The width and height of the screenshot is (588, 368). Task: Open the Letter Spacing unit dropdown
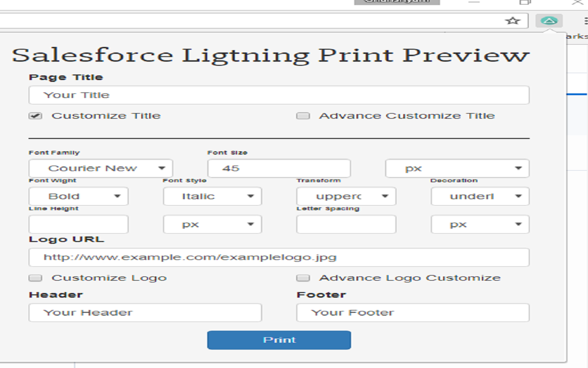coord(480,224)
